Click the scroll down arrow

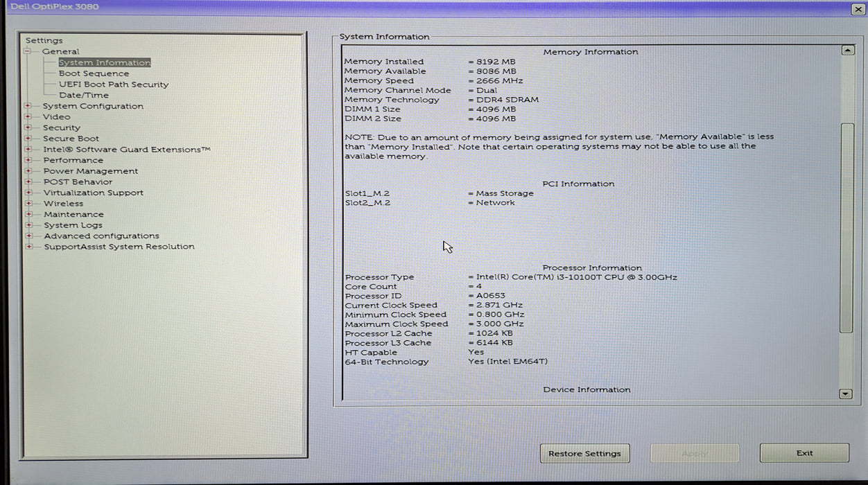click(x=845, y=394)
